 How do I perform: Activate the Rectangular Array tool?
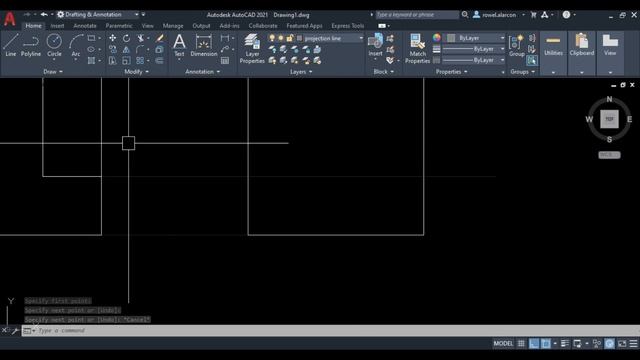tap(140, 60)
